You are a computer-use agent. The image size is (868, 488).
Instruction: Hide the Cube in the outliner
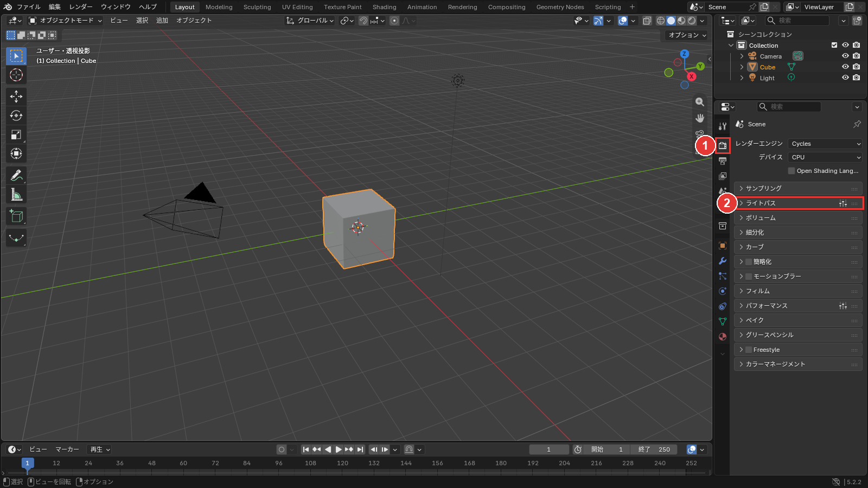point(845,67)
